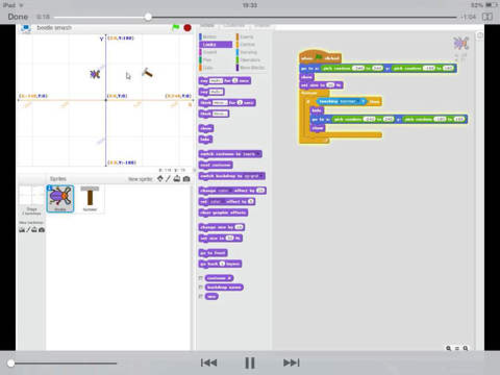Choose new sprite from library icon
The height and width of the screenshot is (375, 500).
[x=160, y=179]
